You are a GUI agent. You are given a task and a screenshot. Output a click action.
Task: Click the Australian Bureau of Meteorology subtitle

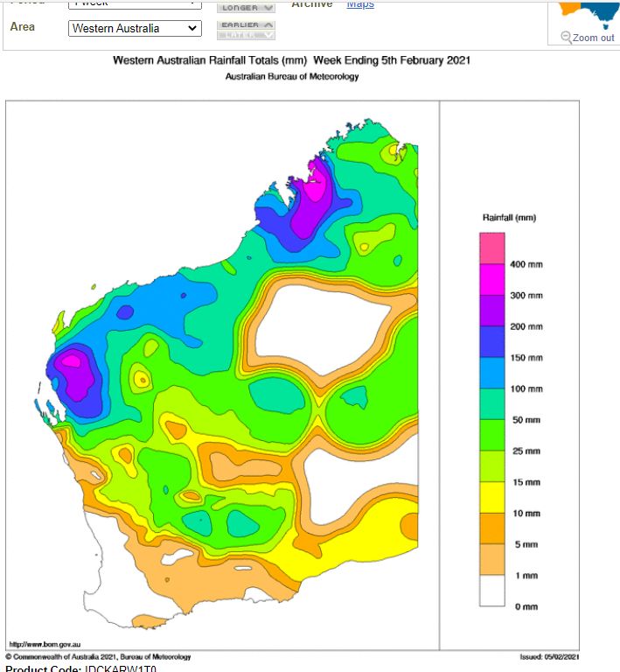tap(292, 77)
